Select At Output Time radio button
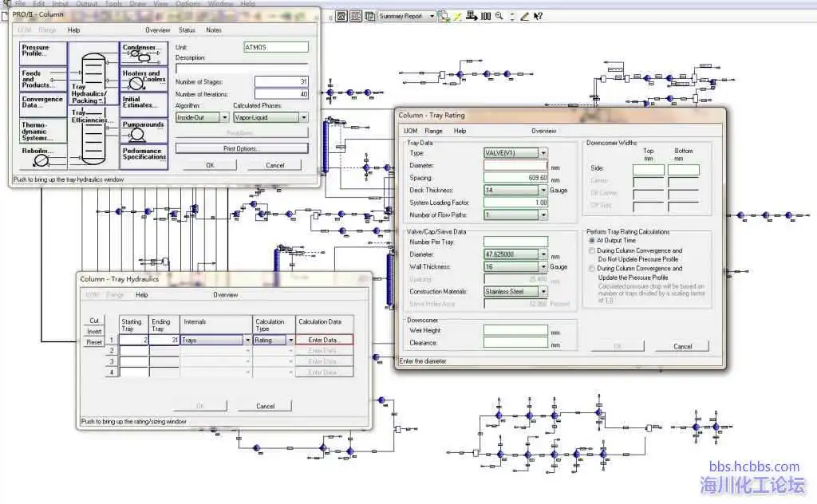Image resolution: width=817 pixels, height=504 pixels. click(592, 241)
